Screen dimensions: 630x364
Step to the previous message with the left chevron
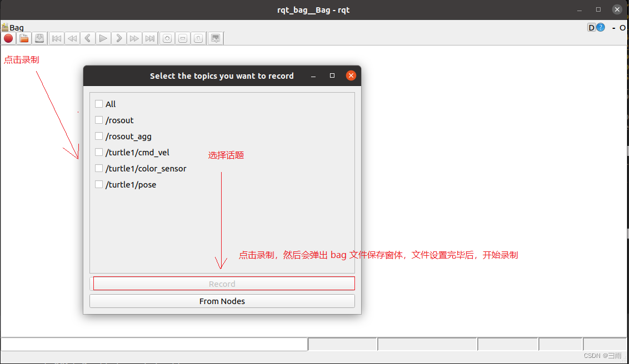88,38
